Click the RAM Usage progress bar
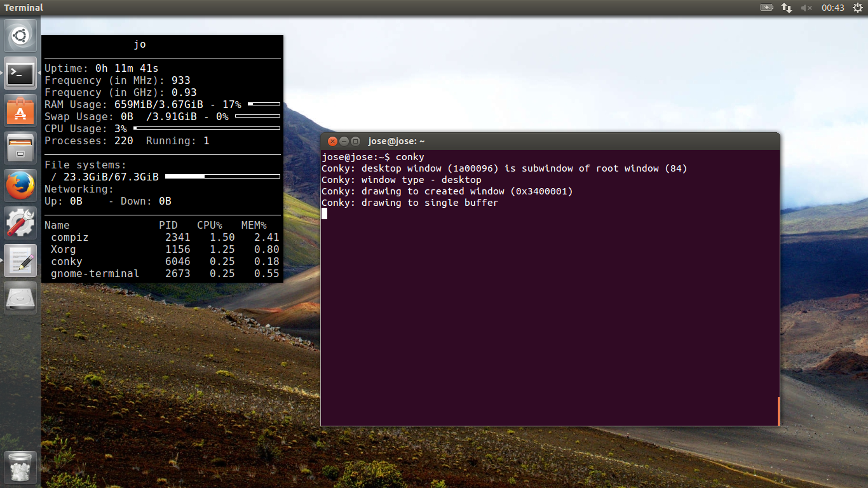Screen dimensions: 868x488 (x=264, y=104)
